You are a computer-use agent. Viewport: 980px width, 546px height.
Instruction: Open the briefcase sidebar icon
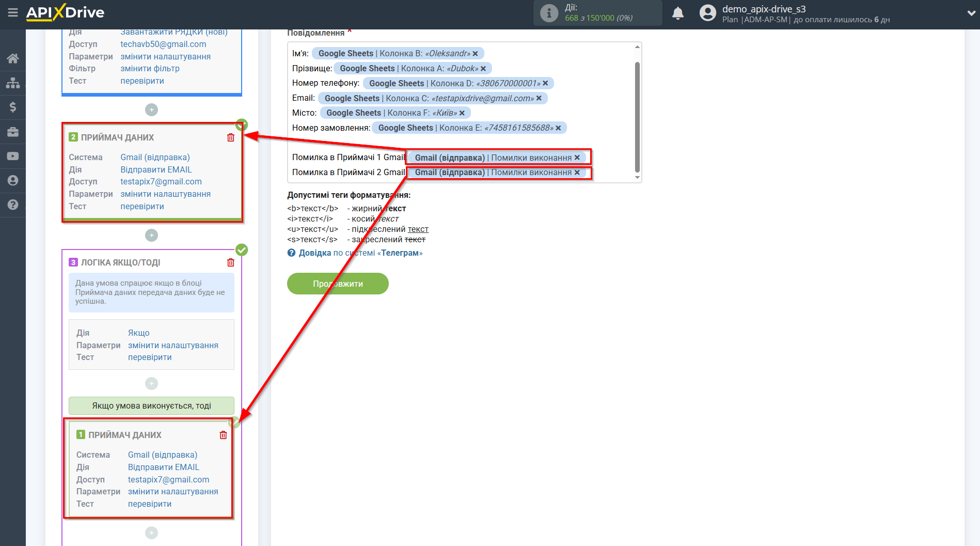pyautogui.click(x=13, y=132)
